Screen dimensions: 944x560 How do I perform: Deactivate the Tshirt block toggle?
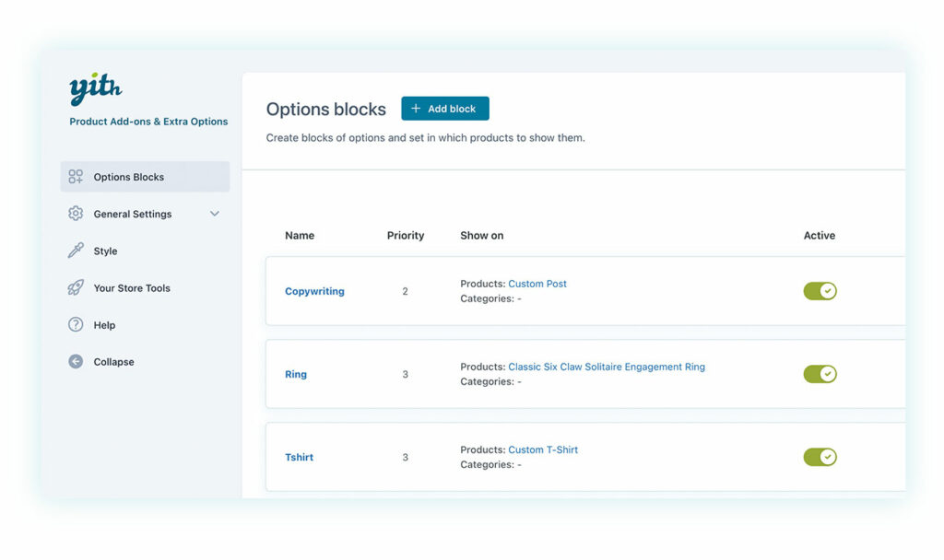pos(820,457)
